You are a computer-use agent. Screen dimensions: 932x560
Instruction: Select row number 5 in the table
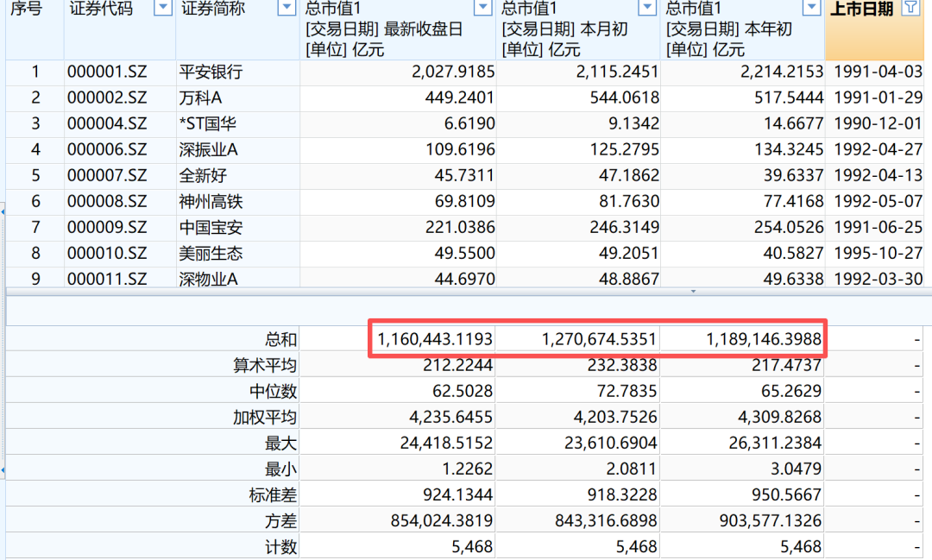tap(35, 176)
